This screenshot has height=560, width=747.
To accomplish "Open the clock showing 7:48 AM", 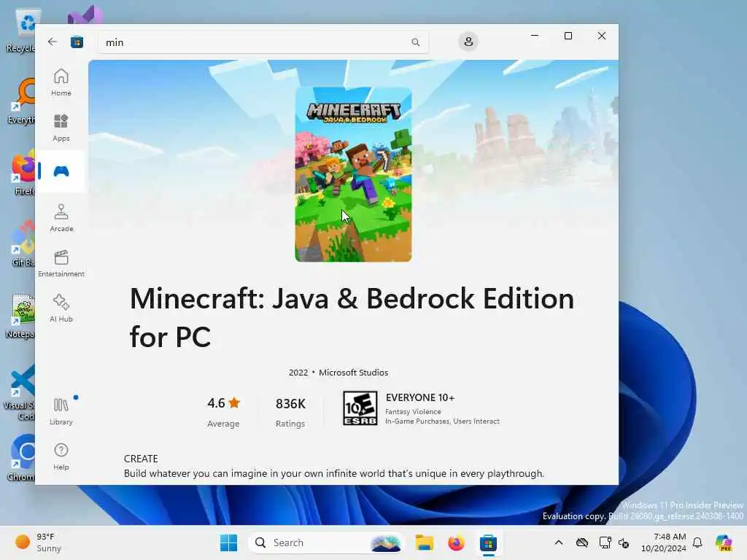I will coord(664,542).
